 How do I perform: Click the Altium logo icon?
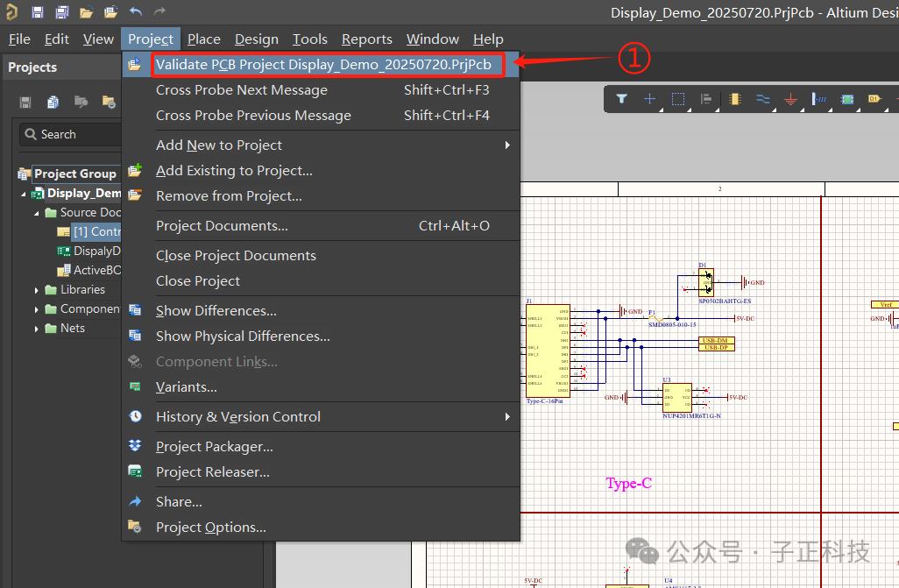[11, 11]
